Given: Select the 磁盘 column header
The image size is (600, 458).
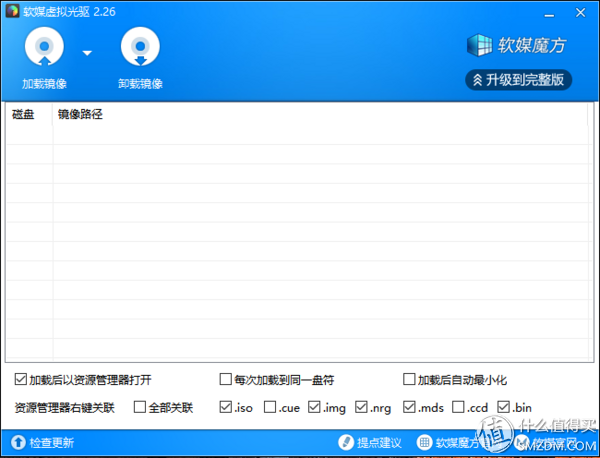Looking at the screenshot, I should pyautogui.click(x=23, y=114).
